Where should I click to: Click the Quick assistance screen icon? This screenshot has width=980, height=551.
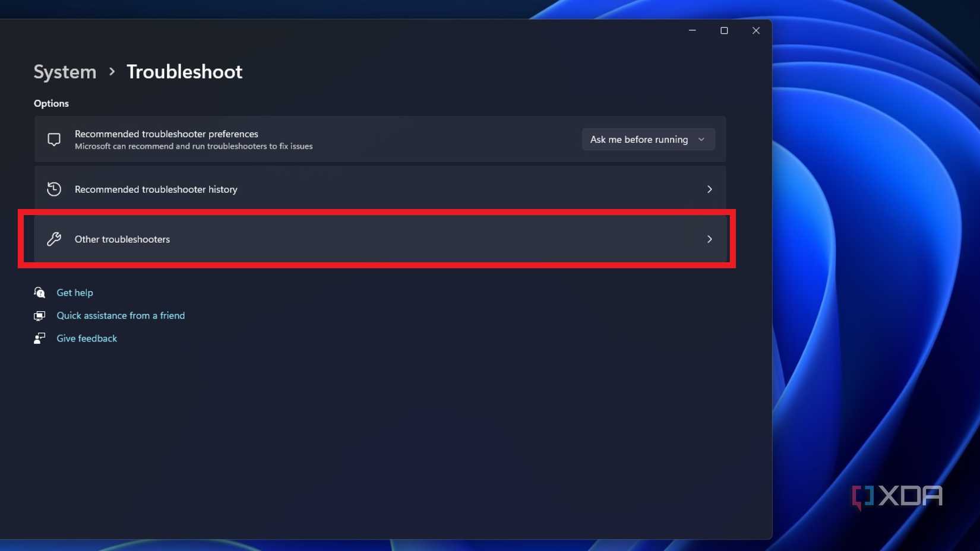click(39, 315)
